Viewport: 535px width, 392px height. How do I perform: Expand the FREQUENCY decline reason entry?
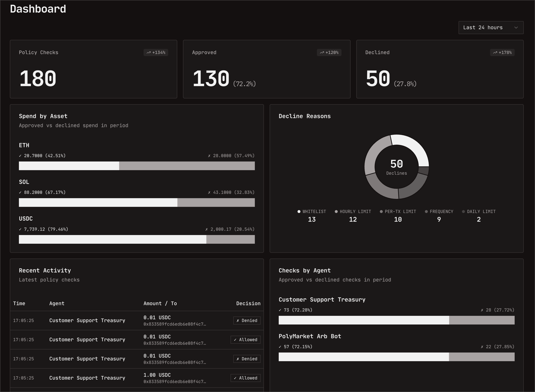(x=439, y=216)
